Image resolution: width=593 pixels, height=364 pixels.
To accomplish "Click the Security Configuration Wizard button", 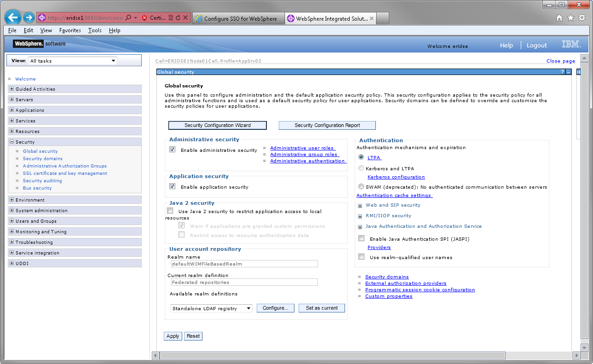I will tap(218, 125).
